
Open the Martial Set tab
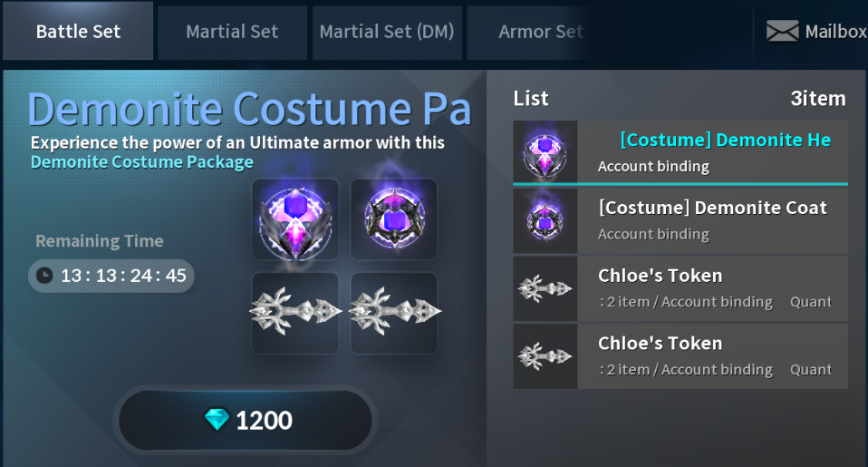[232, 32]
